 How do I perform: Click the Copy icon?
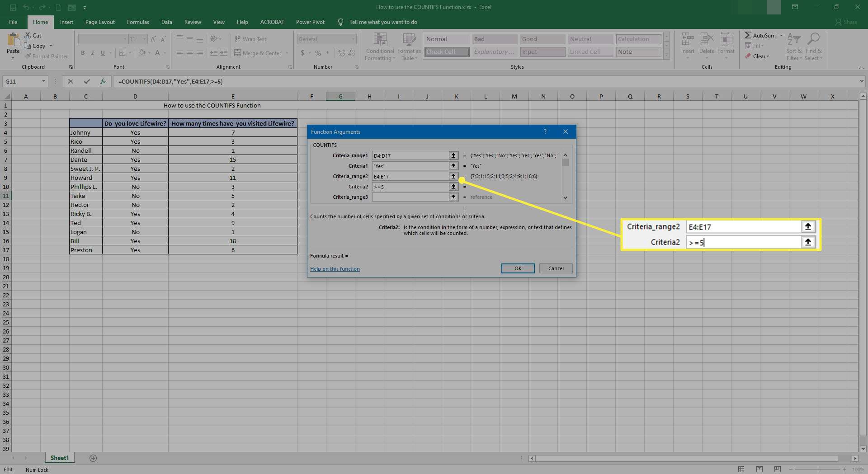[28, 46]
